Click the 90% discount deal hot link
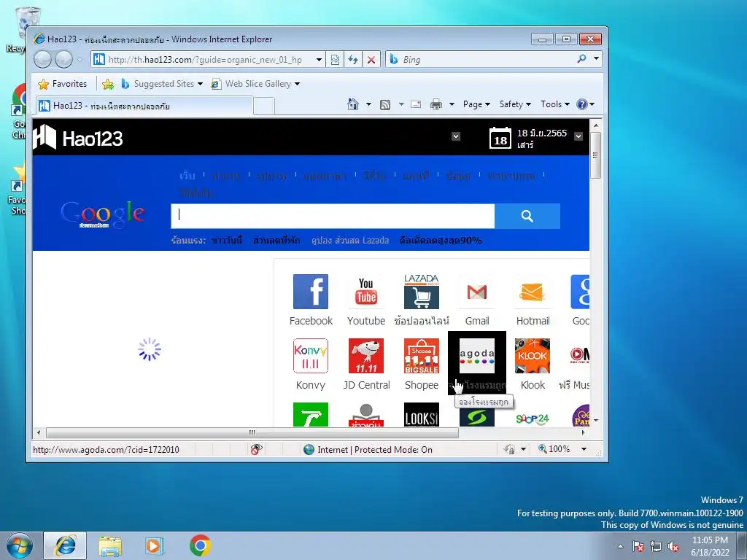The height and width of the screenshot is (560, 747). click(x=441, y=241)
